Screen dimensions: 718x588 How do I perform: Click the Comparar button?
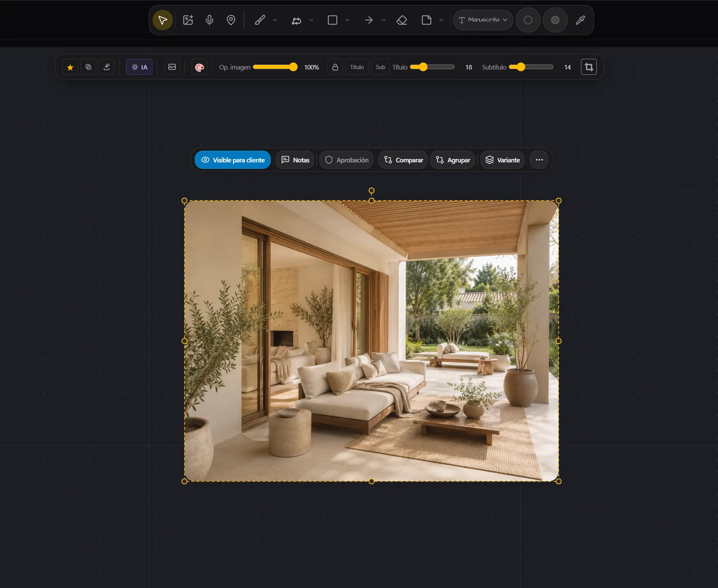pos(403,160)
